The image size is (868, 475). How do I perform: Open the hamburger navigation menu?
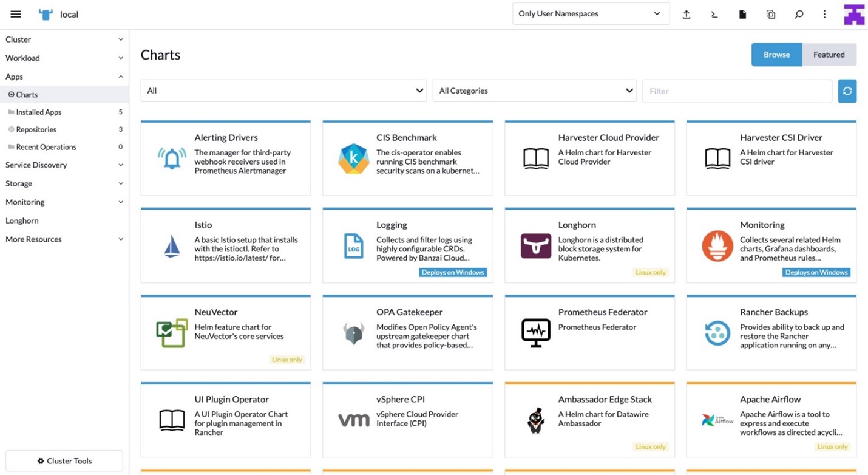point(16,14)
